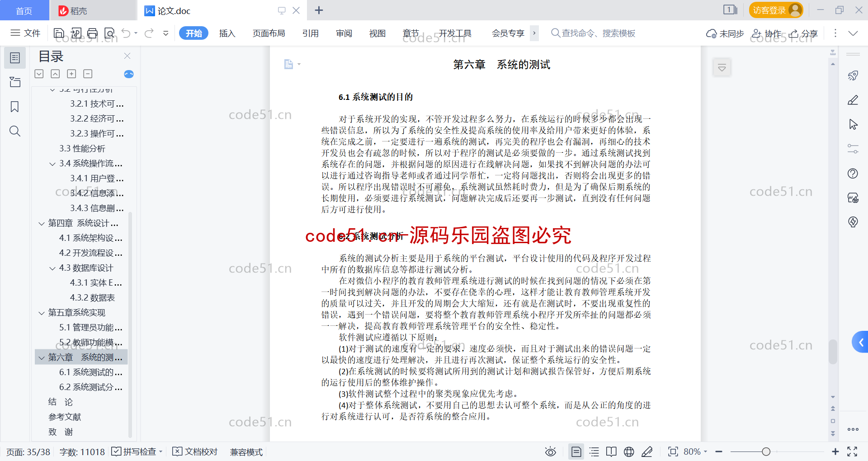868x461 pixels.
Task: Open the 引用 tab
Action: (311, 33)
